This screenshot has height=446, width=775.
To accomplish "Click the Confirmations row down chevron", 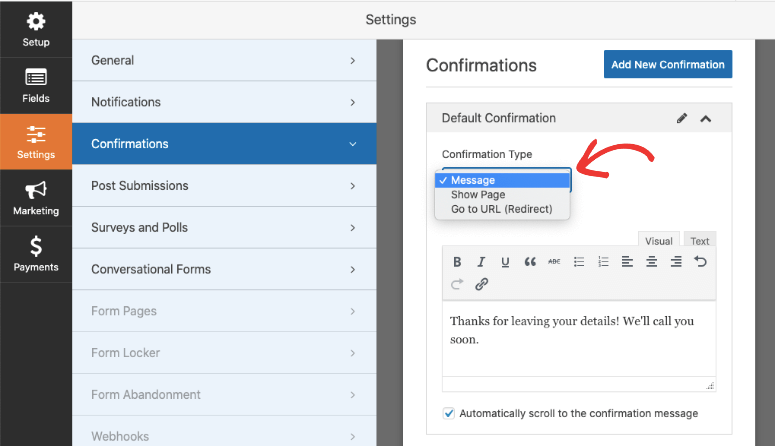I will tap(352, 144).
